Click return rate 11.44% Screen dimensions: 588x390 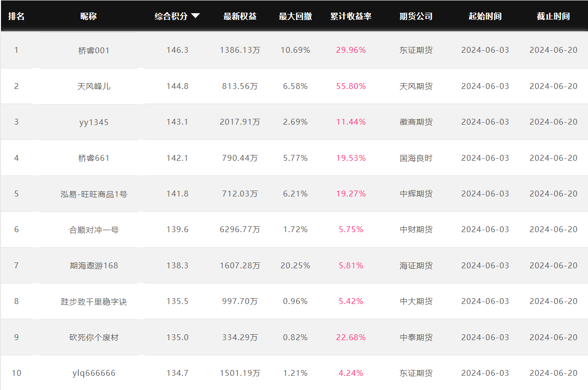tap(351, 122)
